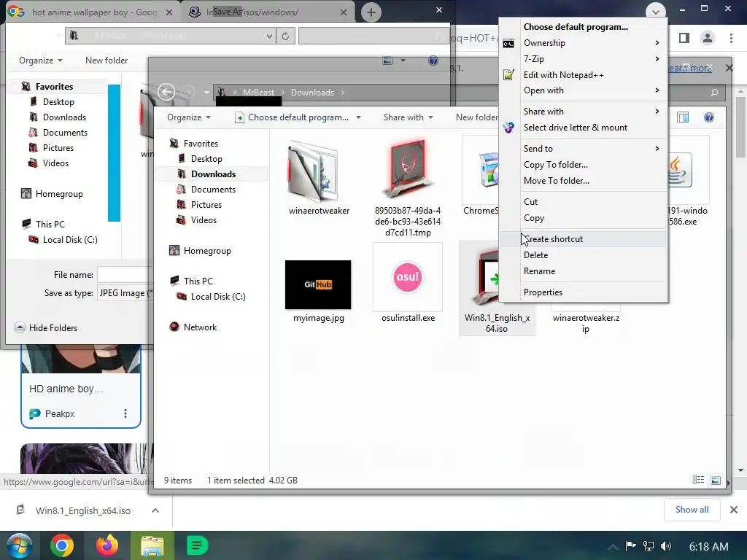This screenshot has width=747, height=560.
Task: Open the Organize dropdown in Save As dialog
Action: pos(41,61)
